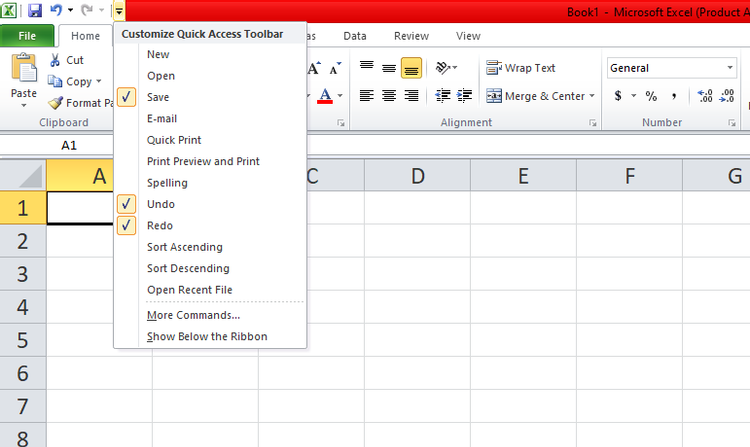Open the Redo history dropdown arrow

(x=101, y=10)
